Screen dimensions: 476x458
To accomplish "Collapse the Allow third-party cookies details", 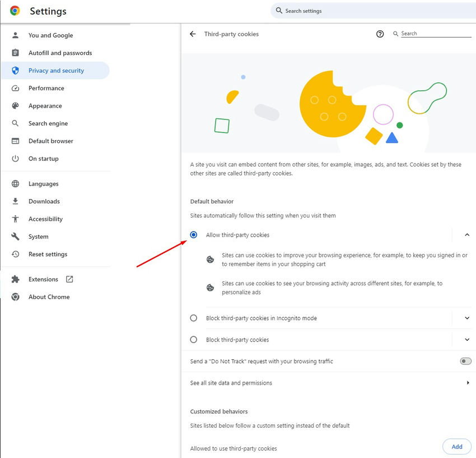I will 467,235.
